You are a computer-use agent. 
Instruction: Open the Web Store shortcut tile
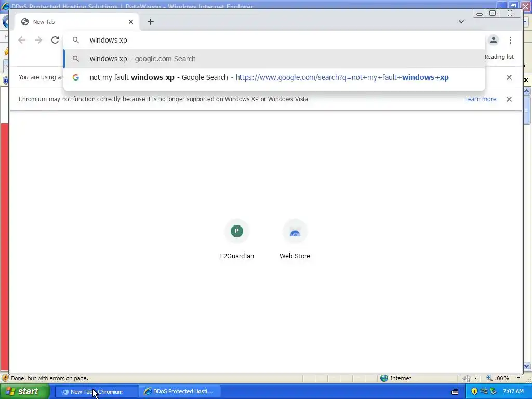pyautogui.click(x=295, y=239)
